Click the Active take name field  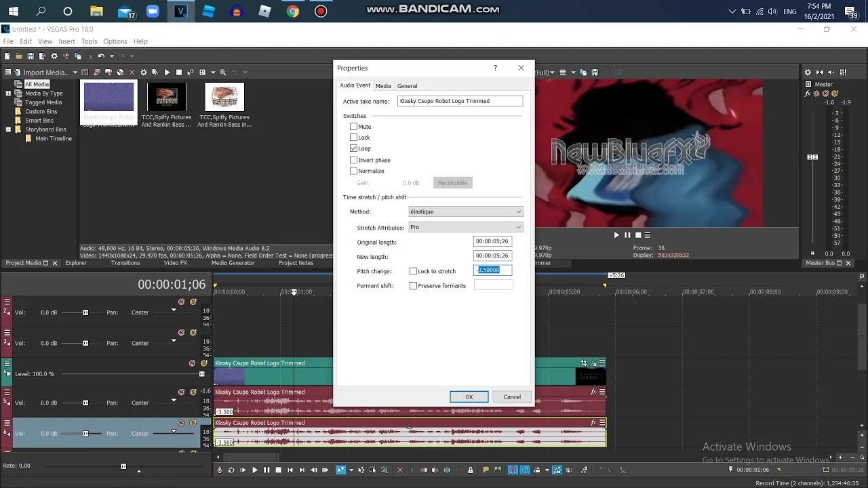[x=460, y=101]
